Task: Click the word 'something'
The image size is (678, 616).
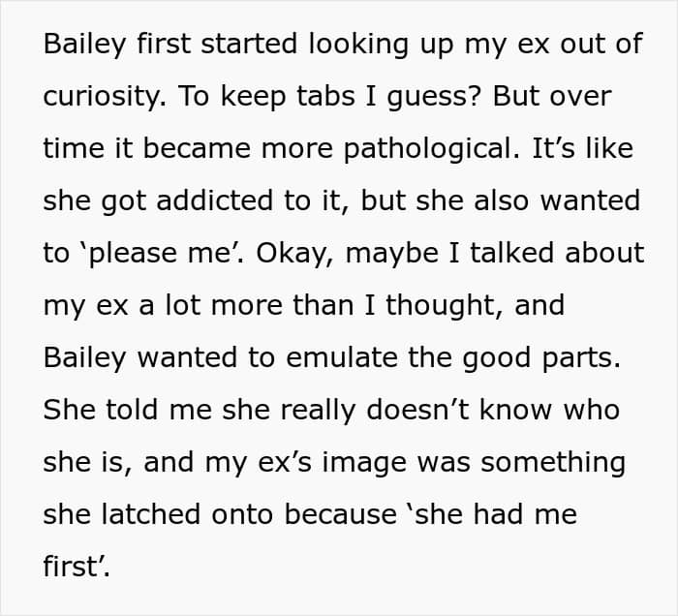Action: 553,464
